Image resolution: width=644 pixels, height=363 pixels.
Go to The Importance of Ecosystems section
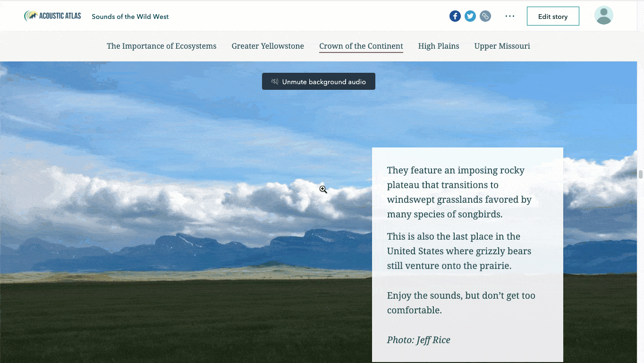coord(161,46)
